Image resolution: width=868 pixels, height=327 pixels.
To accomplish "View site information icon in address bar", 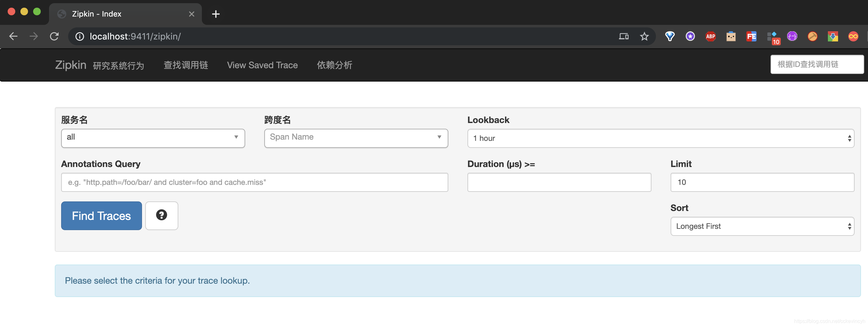I will pyautogui.click(x=80, y=36).
